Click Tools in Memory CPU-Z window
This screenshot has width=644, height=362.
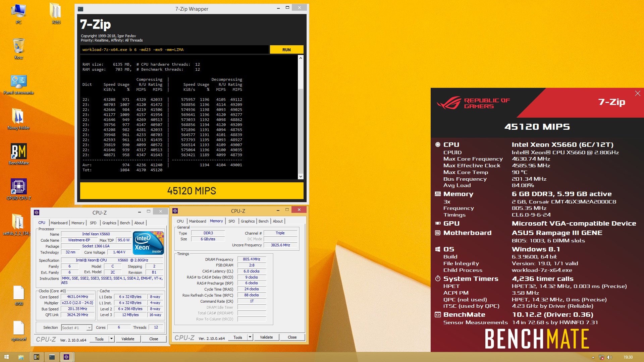[x=238, y=337]
